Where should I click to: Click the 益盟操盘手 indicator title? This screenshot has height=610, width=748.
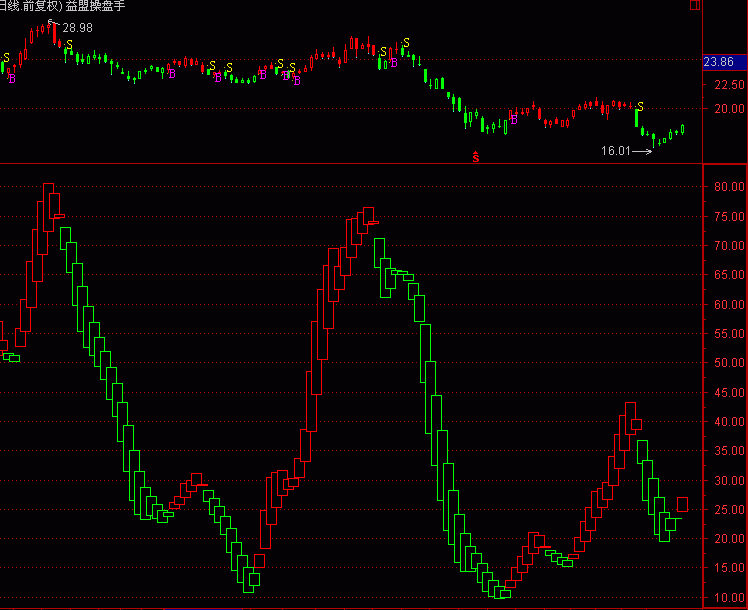(95, 6)
